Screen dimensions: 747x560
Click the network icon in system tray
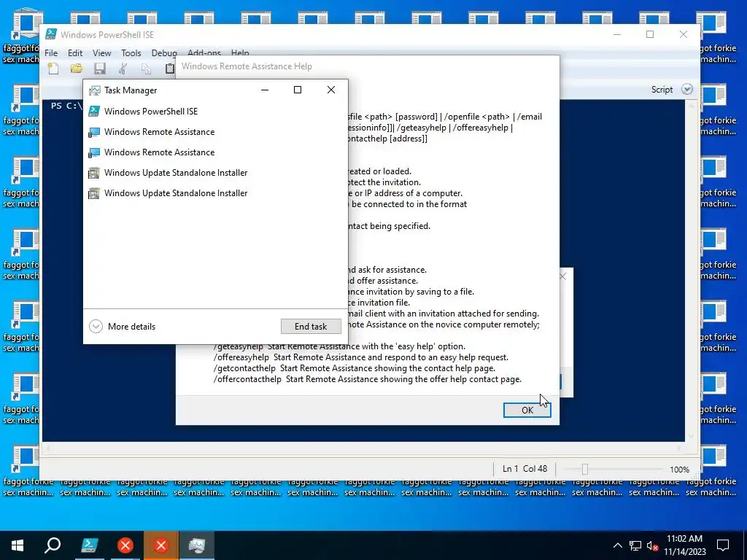(x=635, y=545)
